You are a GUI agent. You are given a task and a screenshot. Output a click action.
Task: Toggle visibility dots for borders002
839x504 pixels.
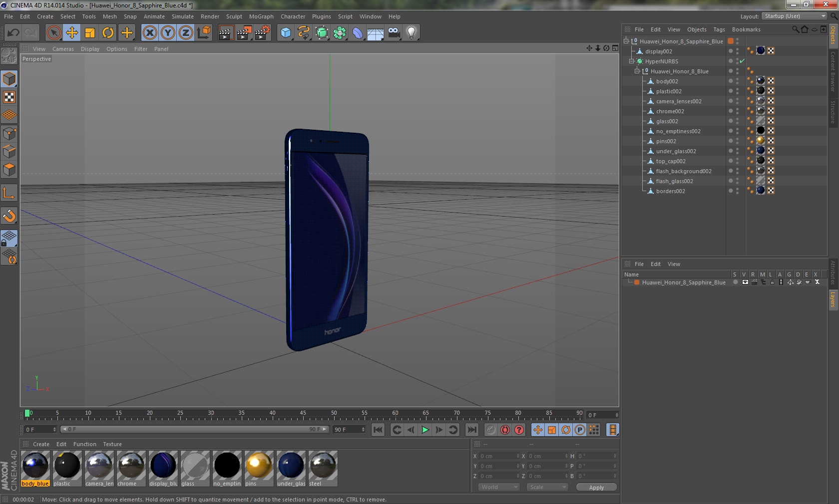pos(737,191)
